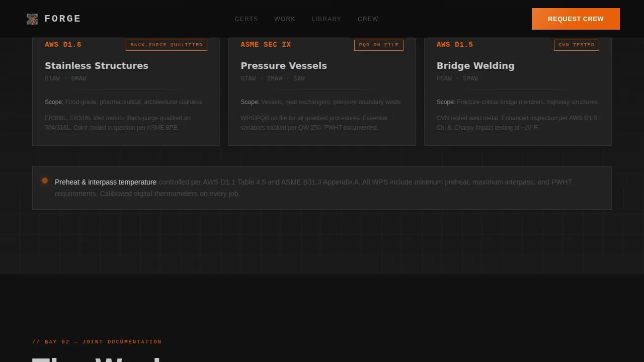This screenshot has width=644, height=362.
Task: Click the AWS D1.6 label
Action: click(x=63, y=44)
